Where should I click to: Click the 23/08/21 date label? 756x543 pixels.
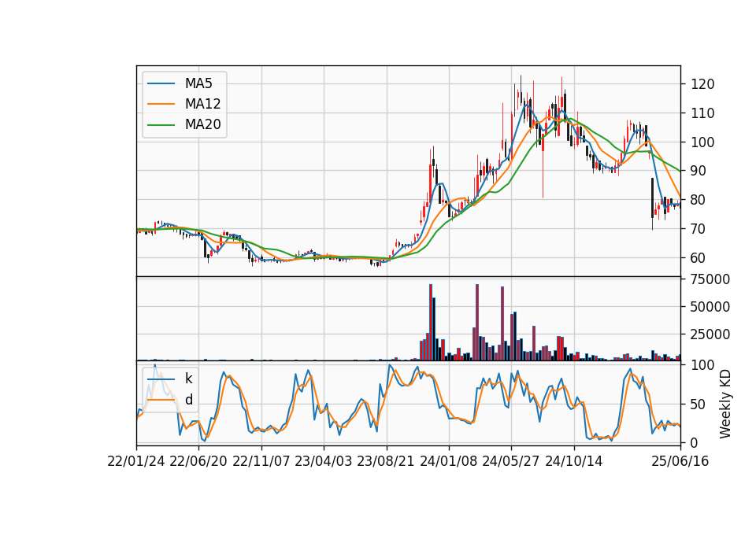(x=386, y=462)
